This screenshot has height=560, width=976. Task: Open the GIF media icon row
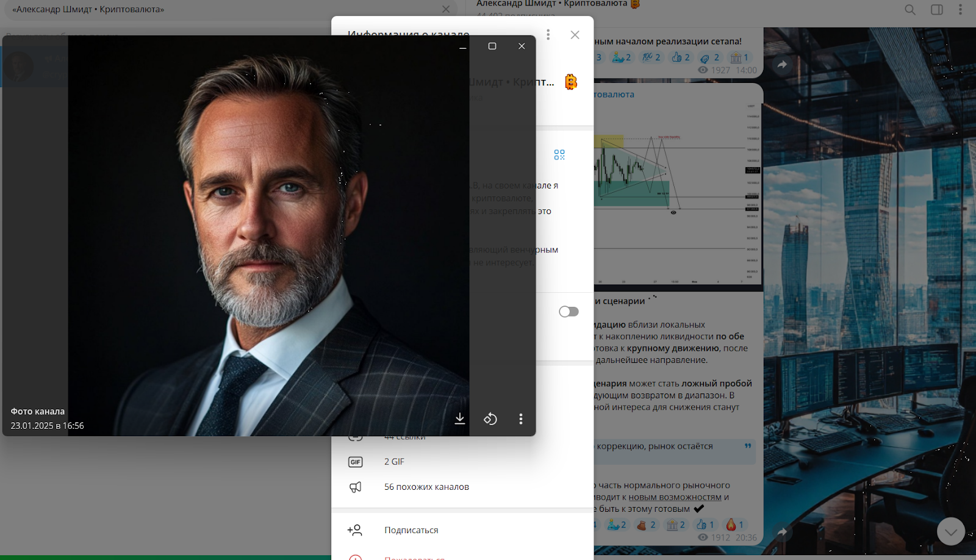click(356, 462)
